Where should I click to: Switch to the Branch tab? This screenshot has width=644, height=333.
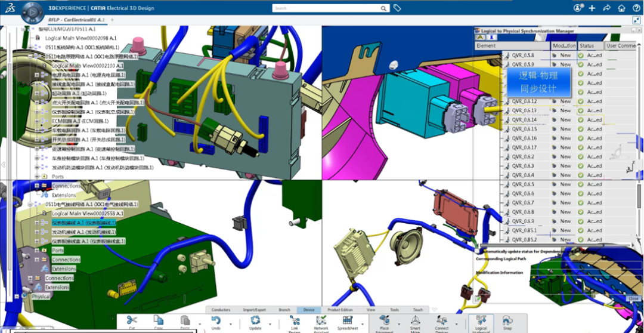284,310
